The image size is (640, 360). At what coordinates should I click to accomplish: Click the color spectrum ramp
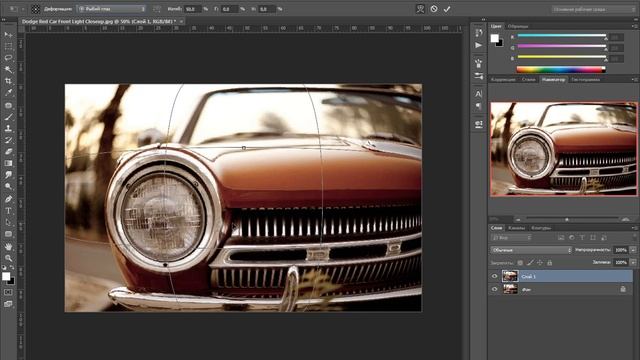tap(561, 69)
